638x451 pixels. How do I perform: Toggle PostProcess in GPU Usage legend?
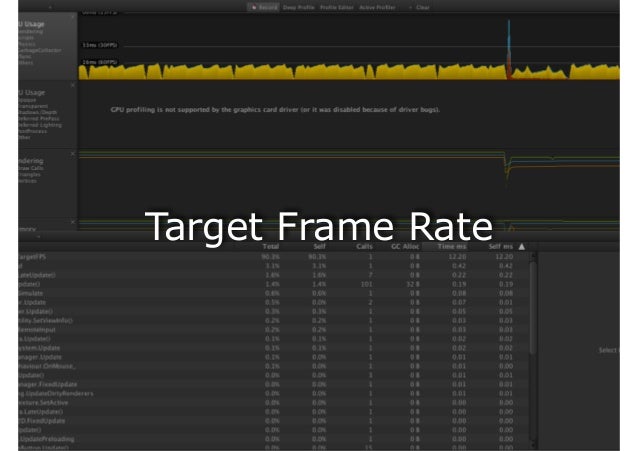33,131
